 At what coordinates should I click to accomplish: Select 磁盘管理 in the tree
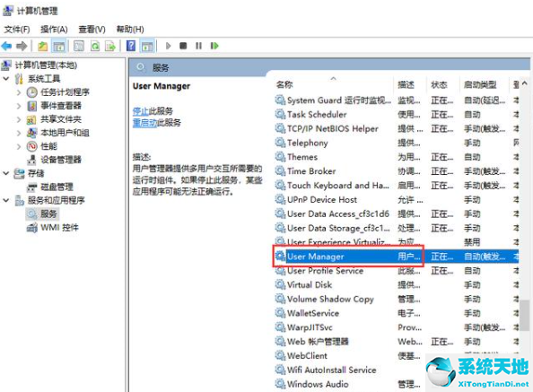(57, 187)
